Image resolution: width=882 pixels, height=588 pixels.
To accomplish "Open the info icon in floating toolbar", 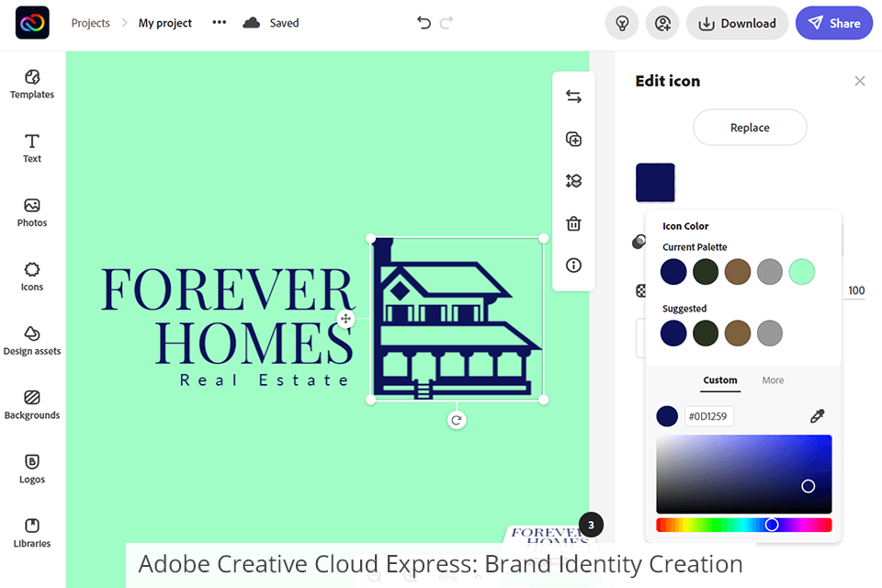I will pos(573,265).
